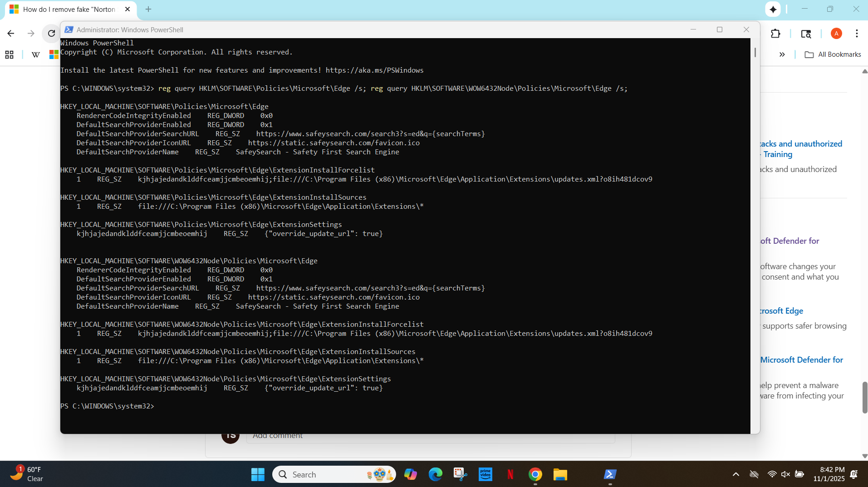Close the Administrator PowerShell window

746,30
